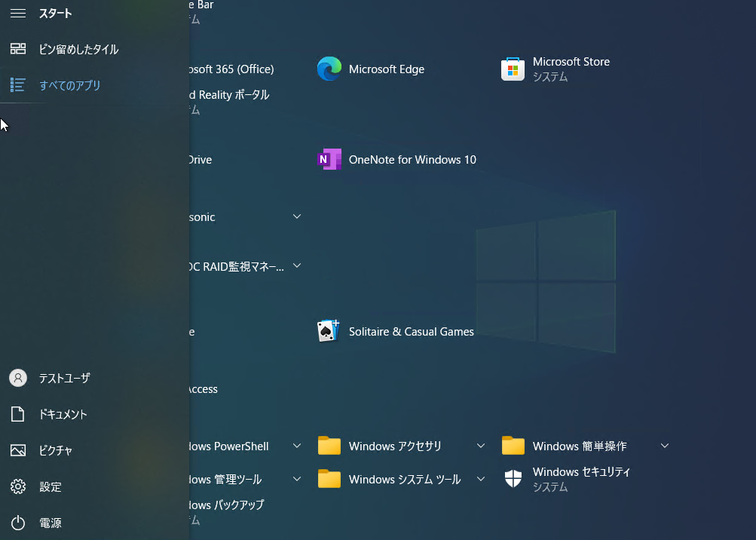Open Solitaire & Casual Games label

click(x=412, y=332)
